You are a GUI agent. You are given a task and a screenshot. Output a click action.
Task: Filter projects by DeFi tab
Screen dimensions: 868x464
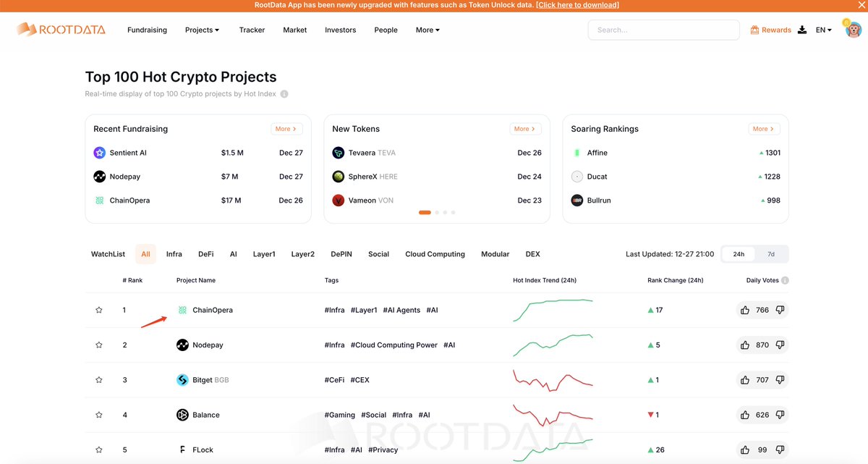[206, 254]
